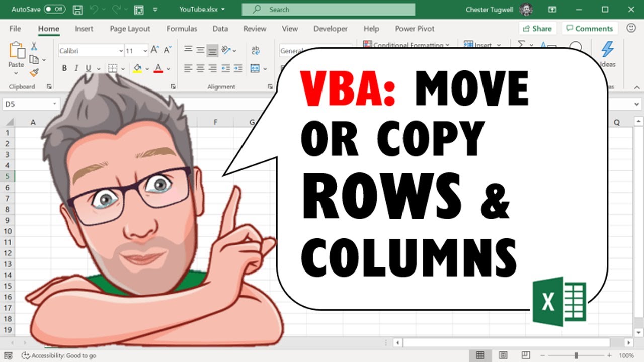Open the File tab

[x=15, y=29]
